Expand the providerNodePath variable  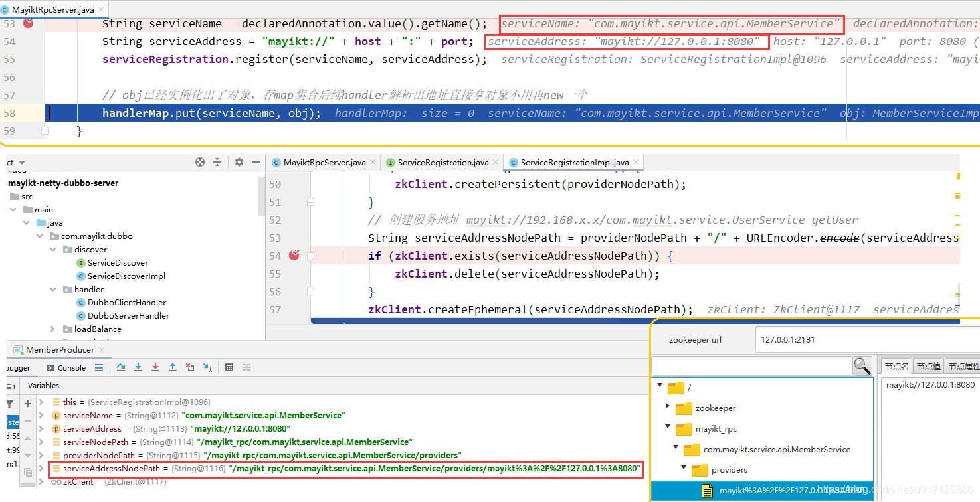click(41, 456)
